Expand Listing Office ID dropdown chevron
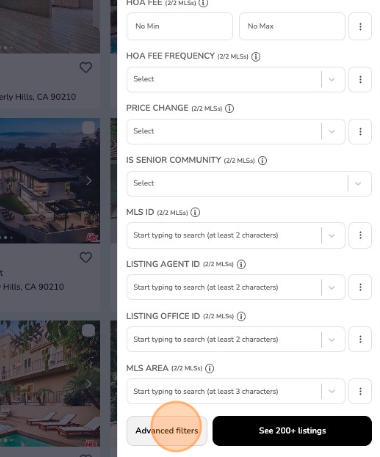Image resolution: width=380 pixels, height=457 pixels. click(x=331, y=339)
